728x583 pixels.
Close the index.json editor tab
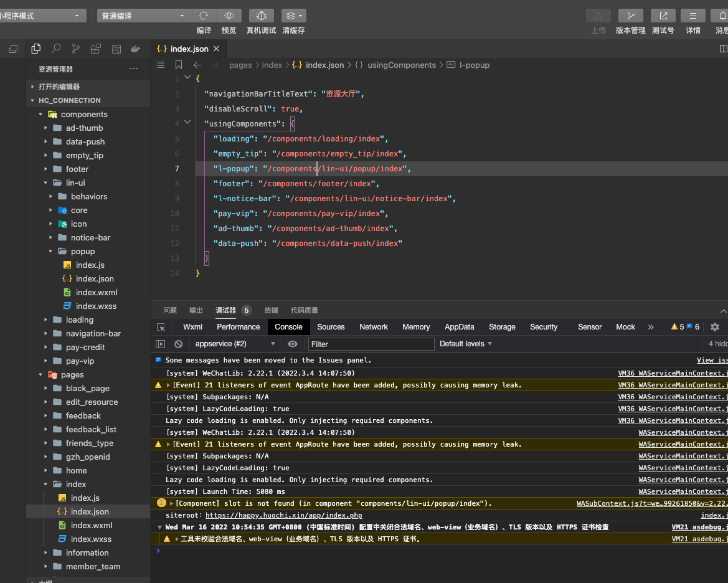(216, 49)
